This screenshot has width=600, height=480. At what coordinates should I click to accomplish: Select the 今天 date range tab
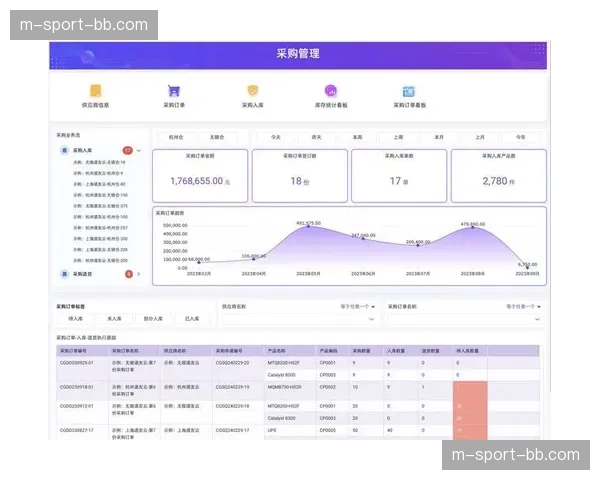click(x=276, y=137)
